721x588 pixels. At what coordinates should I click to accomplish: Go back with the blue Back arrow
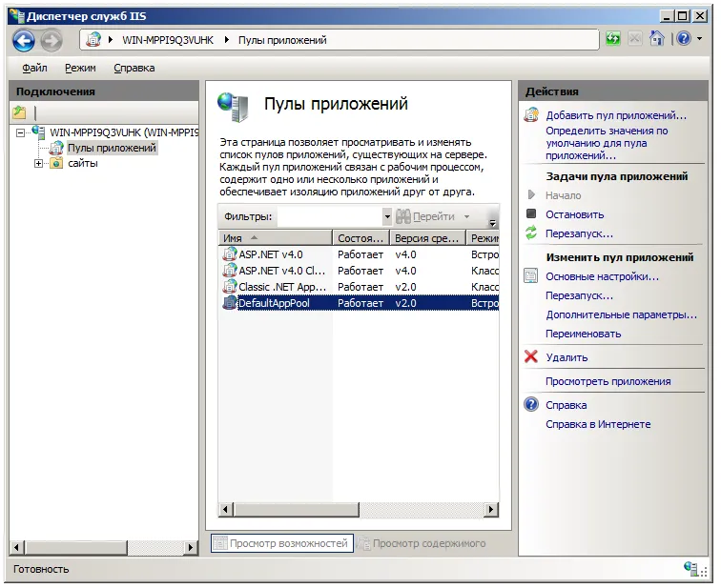(x=24, y=40)
